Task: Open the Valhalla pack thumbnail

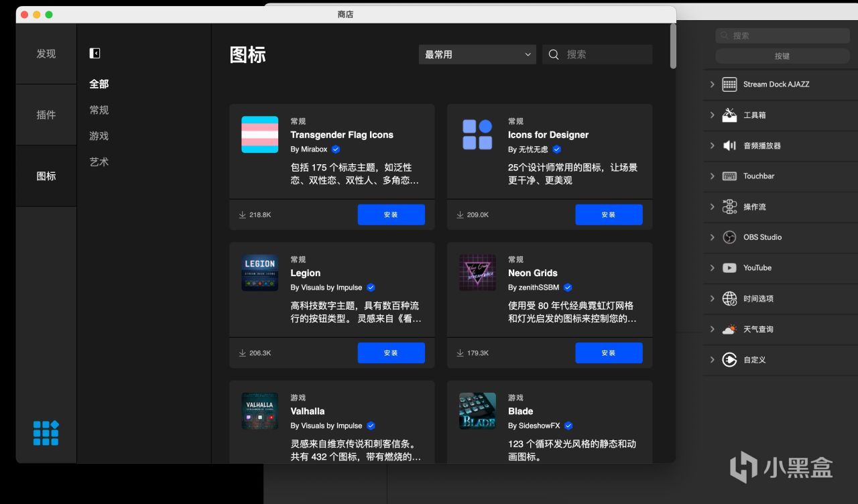Action: click(260, 411)
